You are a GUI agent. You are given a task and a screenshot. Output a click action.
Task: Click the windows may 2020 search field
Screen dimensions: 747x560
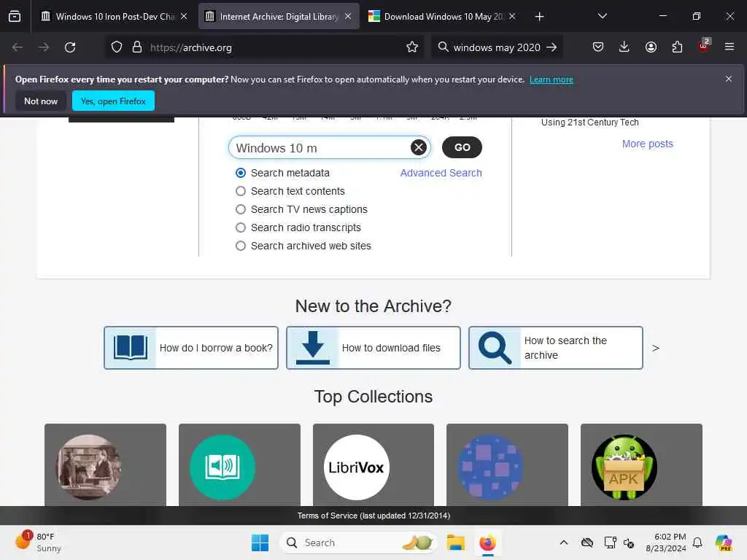(496, 47)
